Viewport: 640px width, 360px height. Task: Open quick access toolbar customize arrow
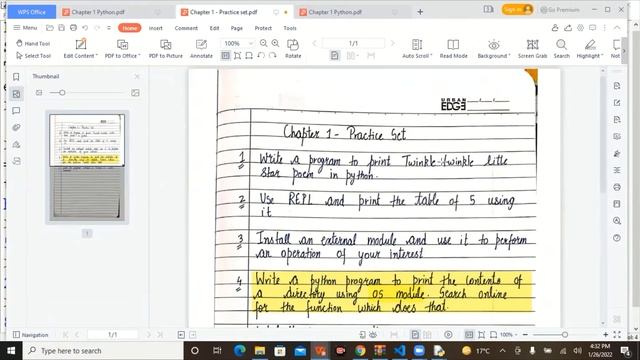(109, 28)
